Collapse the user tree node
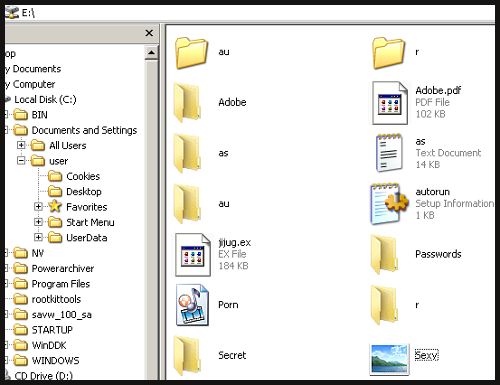 21,161
